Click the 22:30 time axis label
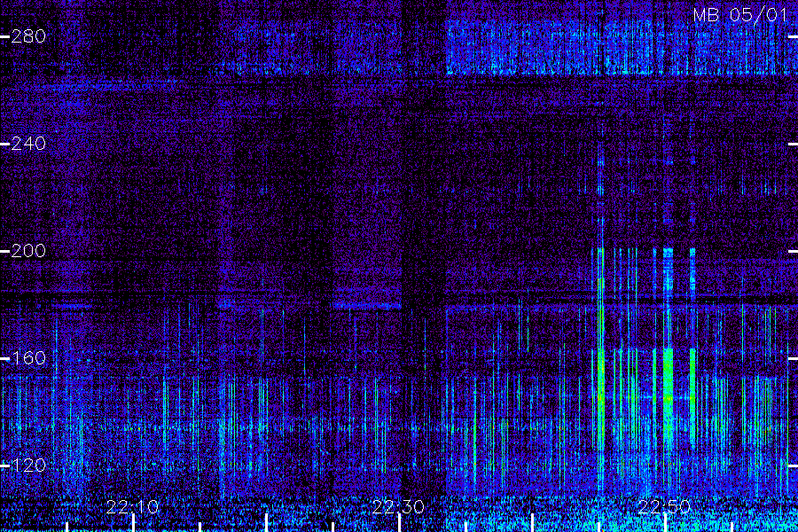798x532 pixels. 398,507
